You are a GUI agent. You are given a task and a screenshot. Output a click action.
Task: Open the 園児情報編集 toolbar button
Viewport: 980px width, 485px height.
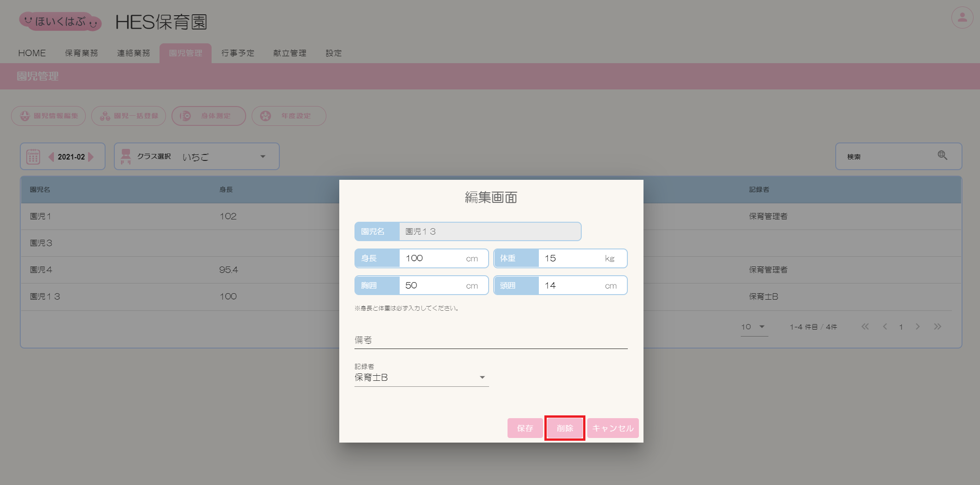tap(48, 116)
